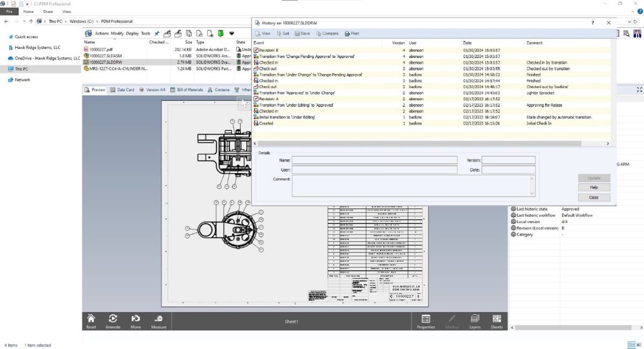The height and width of the screenshot is (349, 644).
Task: Open the File tab in Explorer
Action: 9,11
